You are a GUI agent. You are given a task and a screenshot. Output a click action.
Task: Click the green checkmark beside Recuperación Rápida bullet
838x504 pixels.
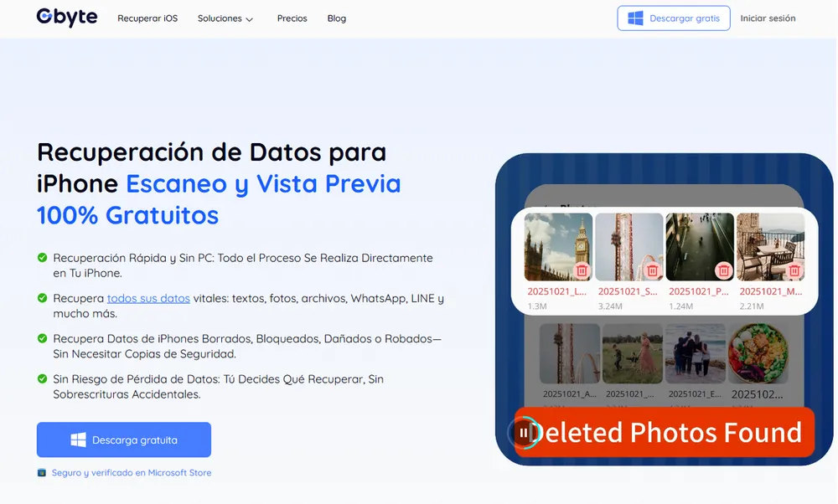tap(40, 258)
